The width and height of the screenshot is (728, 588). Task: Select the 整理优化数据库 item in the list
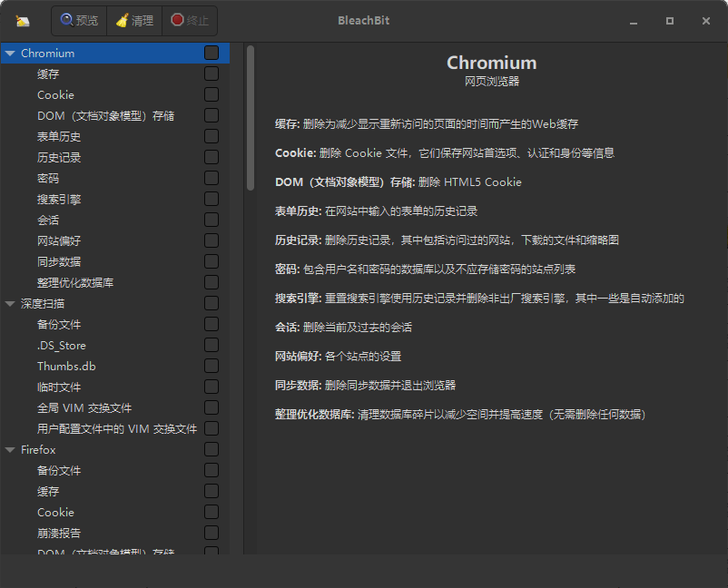tap(75, 283)
